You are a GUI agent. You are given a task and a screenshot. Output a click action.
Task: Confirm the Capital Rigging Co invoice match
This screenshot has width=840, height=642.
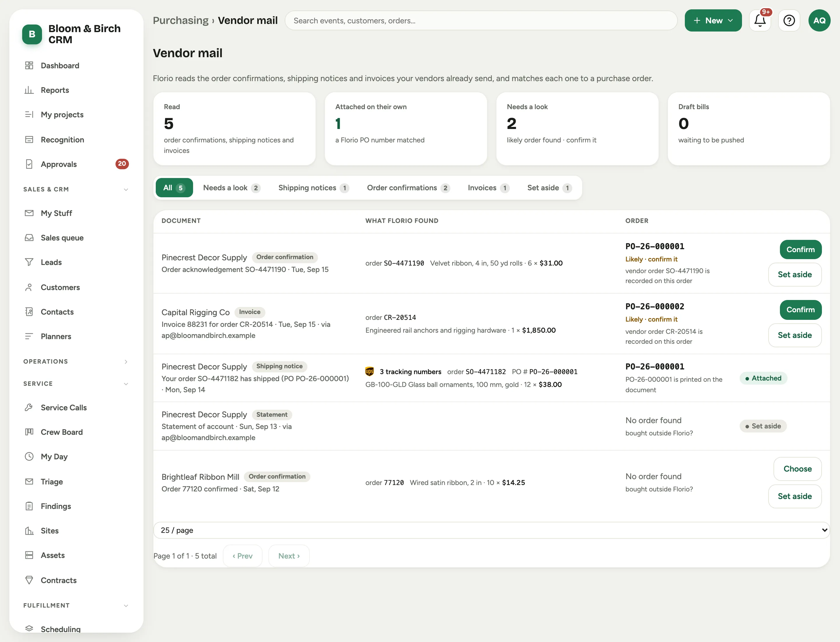tap(801, 310)
